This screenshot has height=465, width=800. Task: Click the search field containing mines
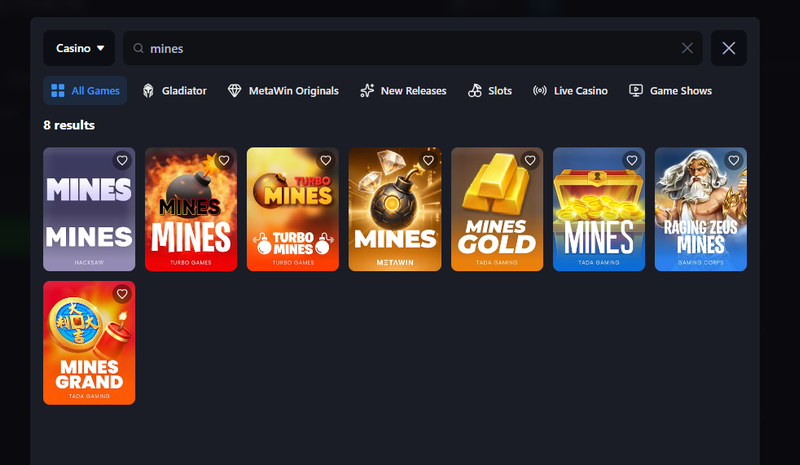tap(413, 48)
